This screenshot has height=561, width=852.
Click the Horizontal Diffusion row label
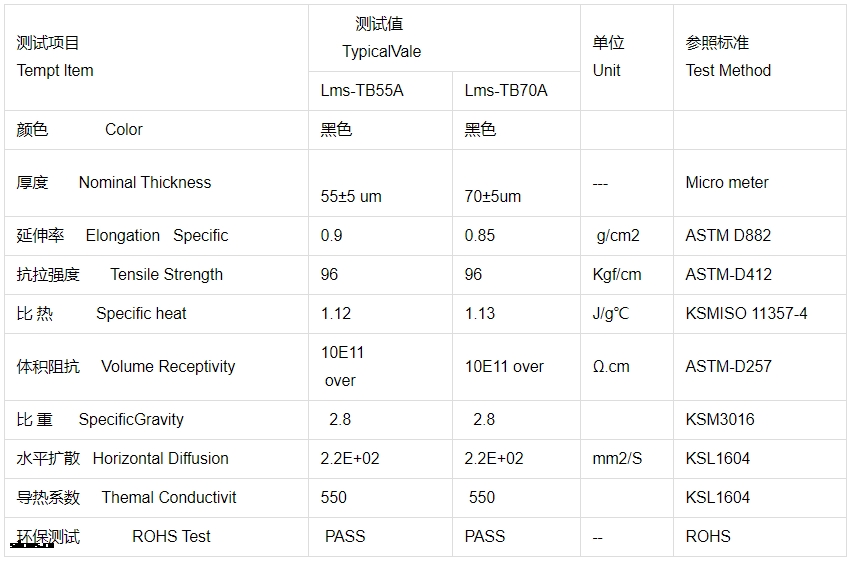pos(160,459)
